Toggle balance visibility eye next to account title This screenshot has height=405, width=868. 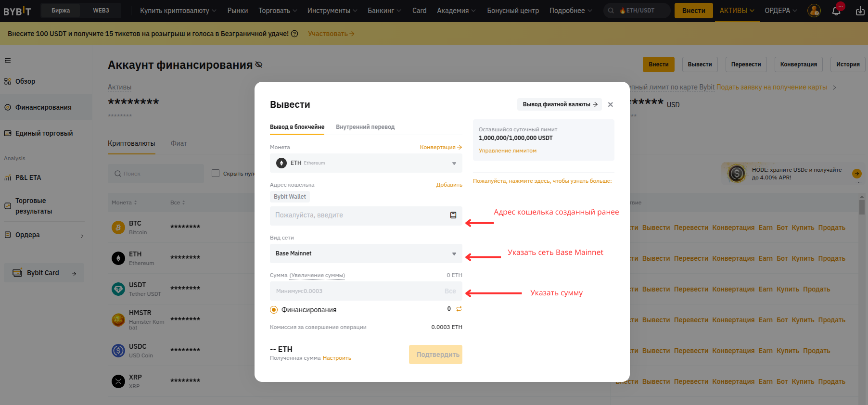coord(259,64)
